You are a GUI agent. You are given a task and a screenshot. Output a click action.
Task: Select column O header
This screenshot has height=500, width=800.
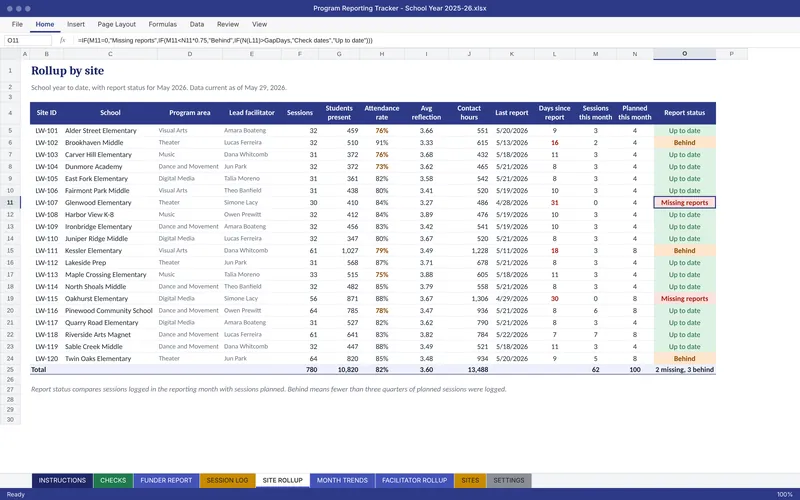684,54
